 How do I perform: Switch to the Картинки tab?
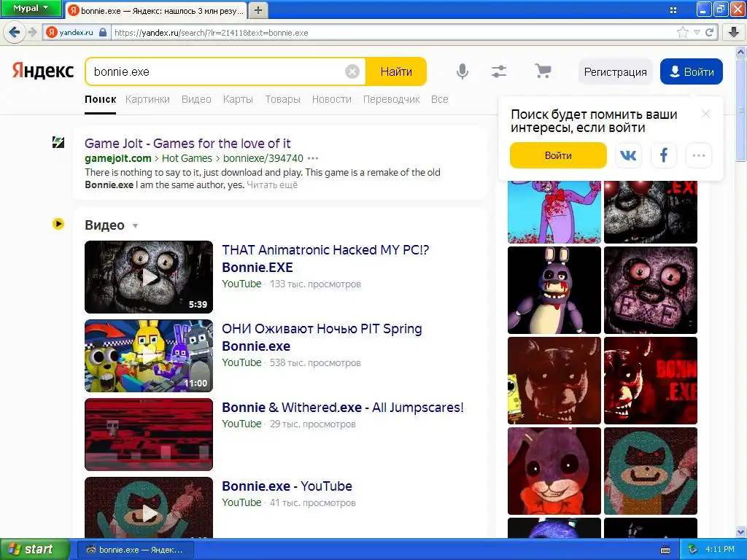(147, 99)
